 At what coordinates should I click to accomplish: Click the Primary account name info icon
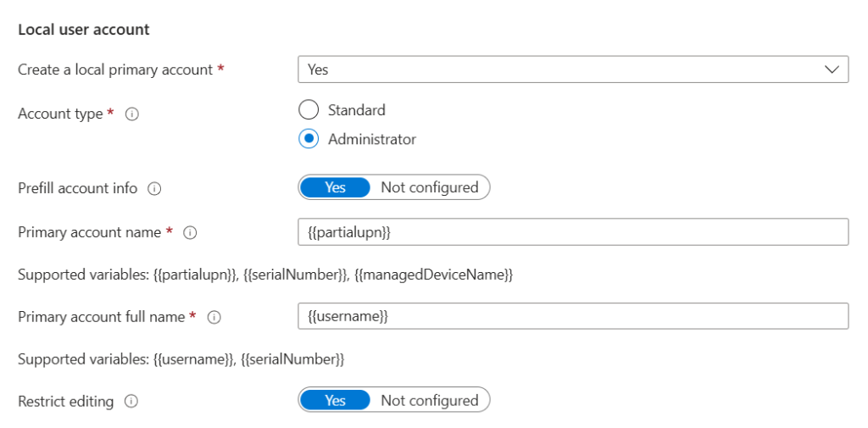[190, 233]
